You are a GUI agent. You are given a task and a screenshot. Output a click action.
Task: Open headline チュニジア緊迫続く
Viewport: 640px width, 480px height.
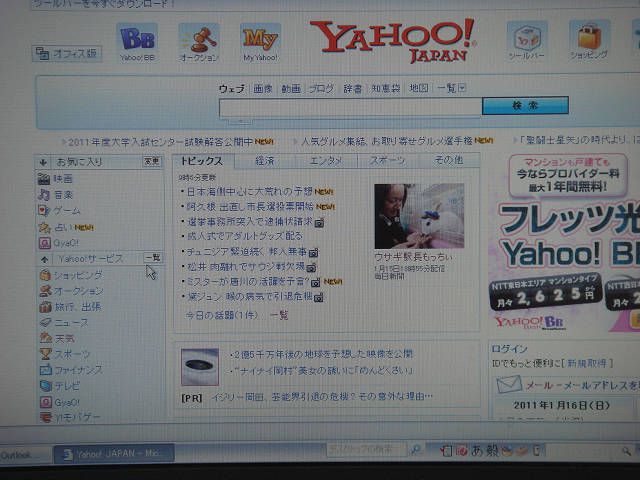[247, 252]
